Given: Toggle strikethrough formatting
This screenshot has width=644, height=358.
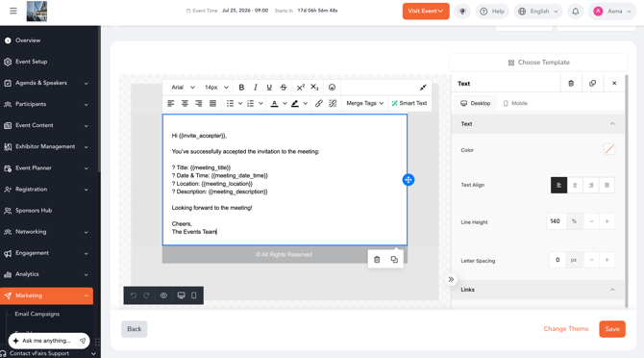Looking at the screenshot, I should (x=284, y=88).
